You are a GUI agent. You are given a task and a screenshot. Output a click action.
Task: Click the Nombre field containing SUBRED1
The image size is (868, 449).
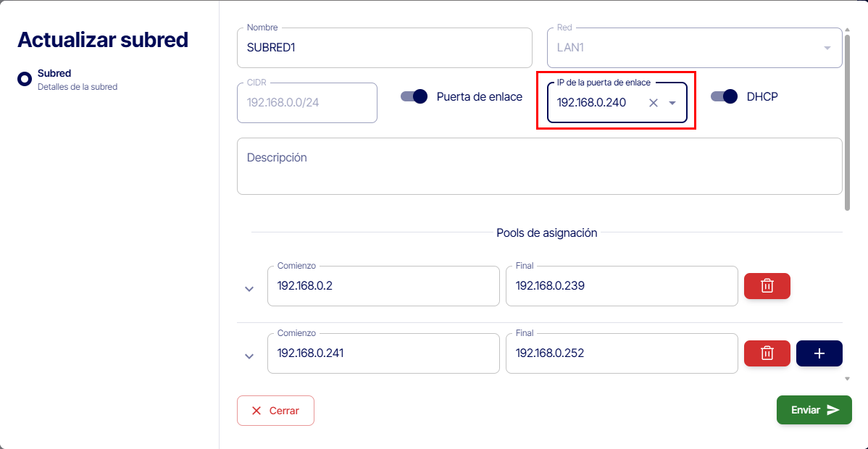pyautogui.click(x=384, y=48)
